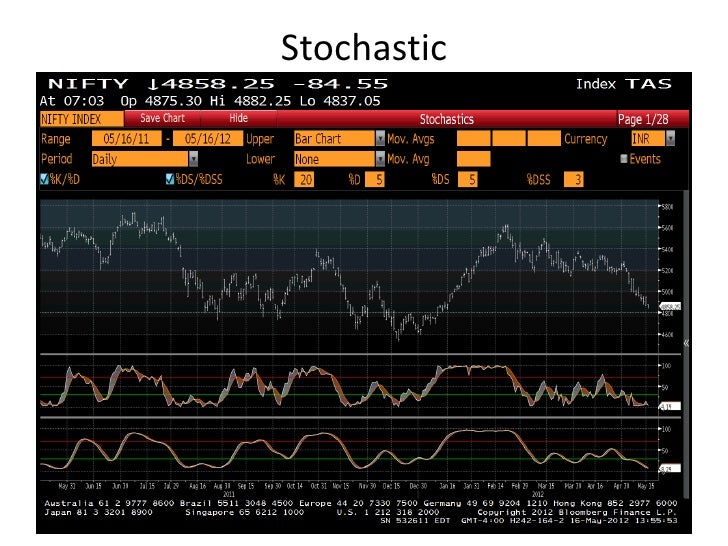728x546 pixels.
Task: Click the Period label
Action: coord(57,159)
